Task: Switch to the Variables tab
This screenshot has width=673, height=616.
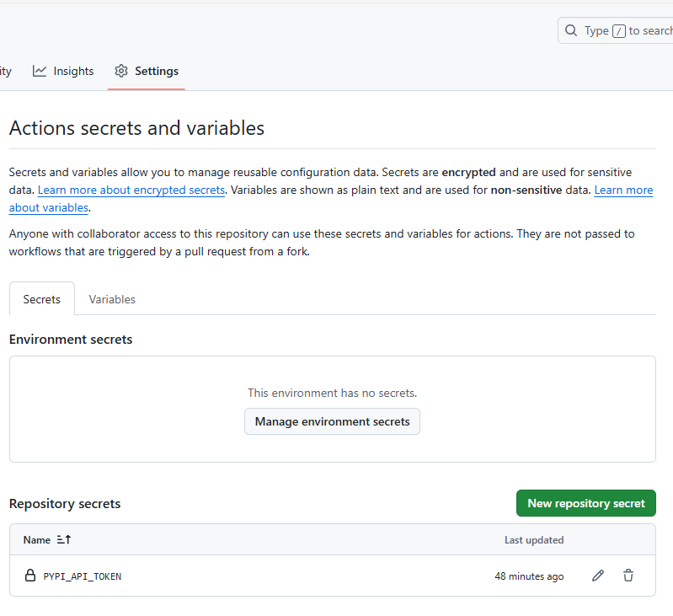Action: [x=112, y=299]
